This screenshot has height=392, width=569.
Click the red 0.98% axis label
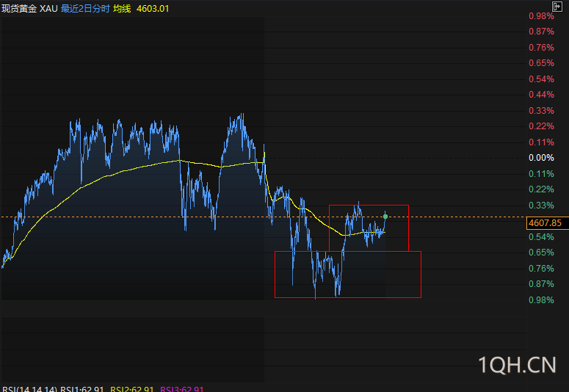(x=541, y=16)
